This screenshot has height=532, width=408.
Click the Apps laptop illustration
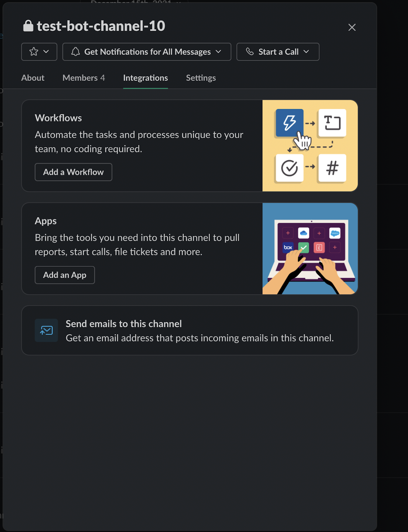[x=310, y=249]
